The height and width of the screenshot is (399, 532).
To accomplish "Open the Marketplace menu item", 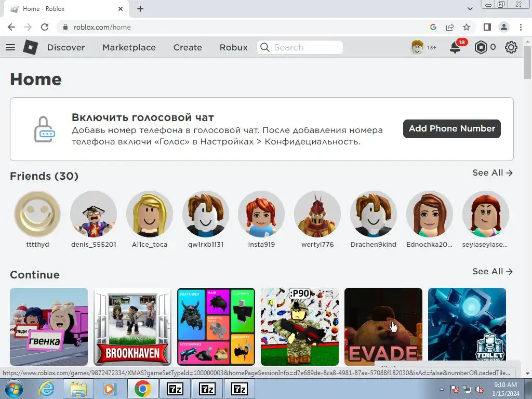I will coord(129,47).
